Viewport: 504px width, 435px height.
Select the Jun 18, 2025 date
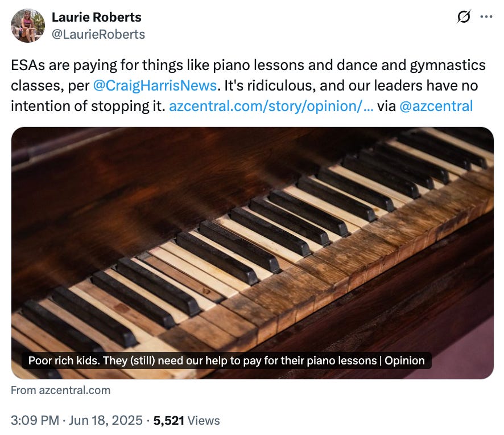tap(105, 421)
